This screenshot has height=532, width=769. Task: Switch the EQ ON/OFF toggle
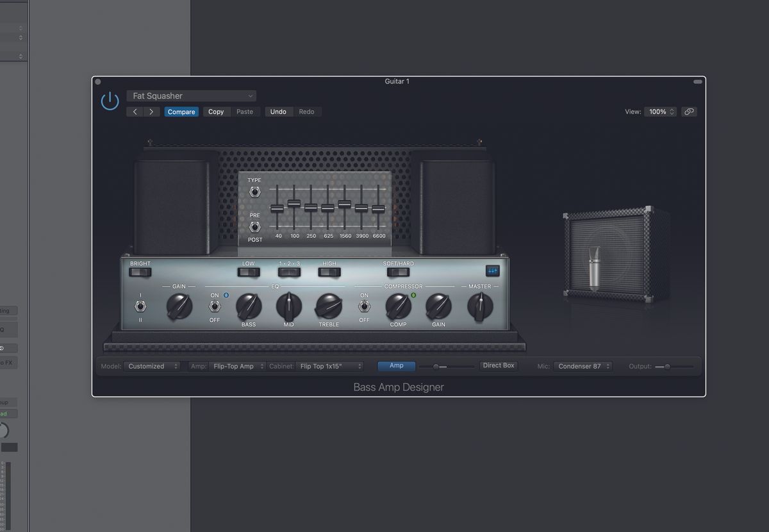click(215, 306)
